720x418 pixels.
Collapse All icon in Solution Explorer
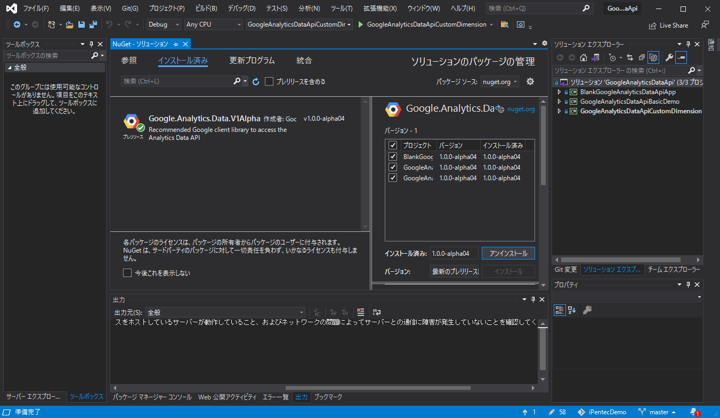click(x=641, y=57)
